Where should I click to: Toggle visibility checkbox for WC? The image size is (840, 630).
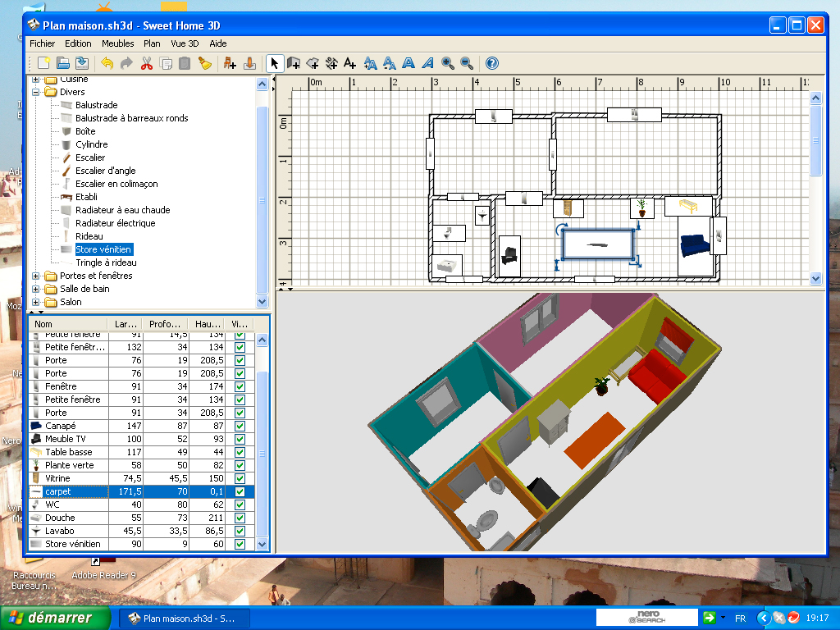(x=240, y=504)
